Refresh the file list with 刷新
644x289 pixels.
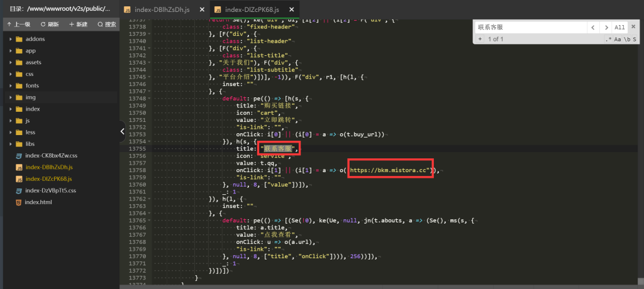tap(49, 25)
